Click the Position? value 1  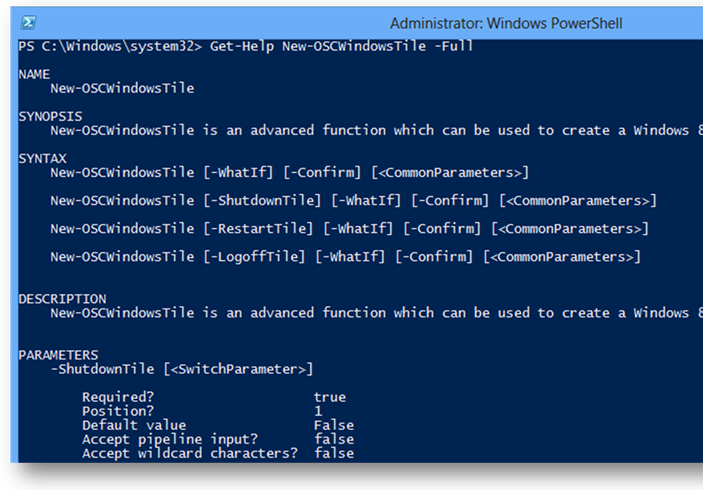click(318, 411)
